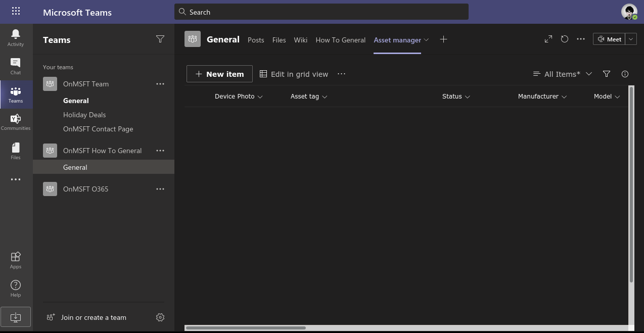644x333 pixels.
Task: Open the Holiday Deals channel
Action: pyautogui.click(x=84, y=115)
